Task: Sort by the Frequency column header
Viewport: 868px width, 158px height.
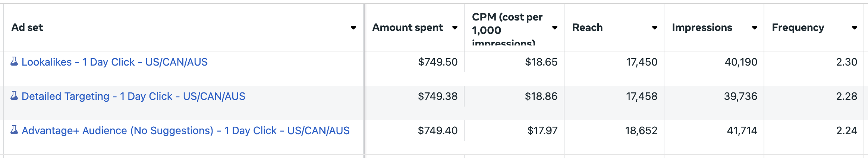Action: click(798, 28)
